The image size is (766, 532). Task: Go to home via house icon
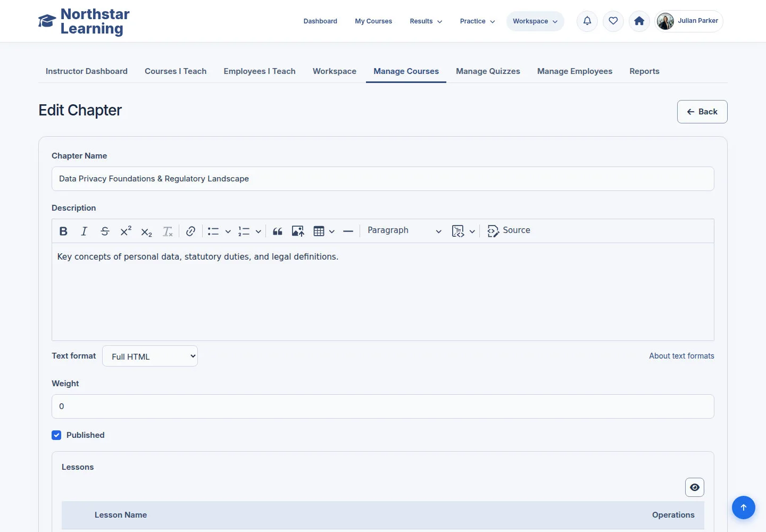pos(639,21)
